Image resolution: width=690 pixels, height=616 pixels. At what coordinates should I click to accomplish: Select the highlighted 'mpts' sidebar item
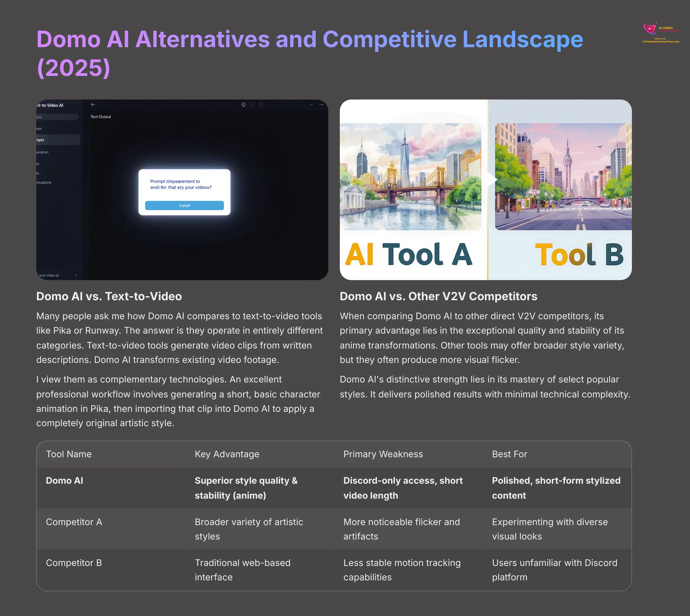[x=58, y=140]
